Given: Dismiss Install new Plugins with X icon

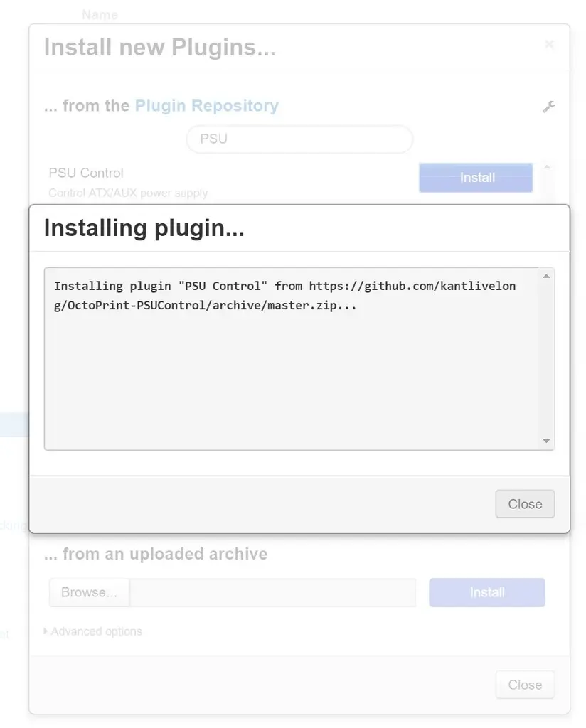Looking at the screenshot, I should pyautogui.click(x=549, y=44).
